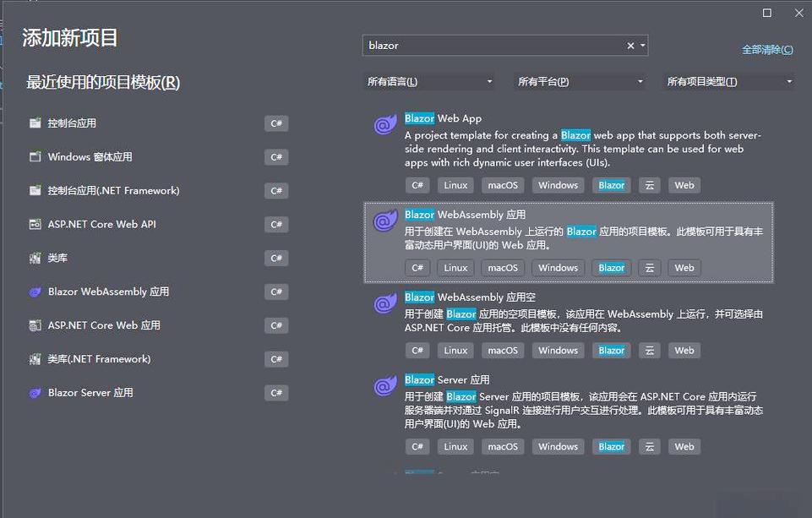
Task: Click recent Blazor Server 应用 icon
Action: point(35,393)
